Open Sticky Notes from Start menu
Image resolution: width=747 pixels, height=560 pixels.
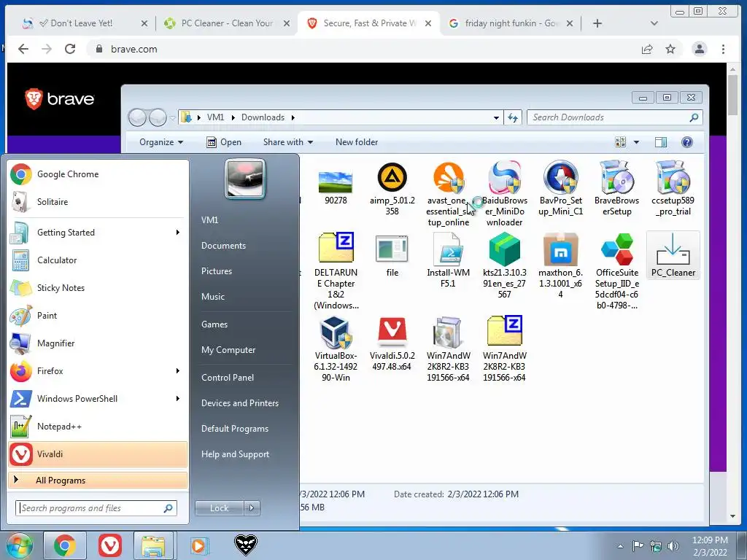pos(98,287)
